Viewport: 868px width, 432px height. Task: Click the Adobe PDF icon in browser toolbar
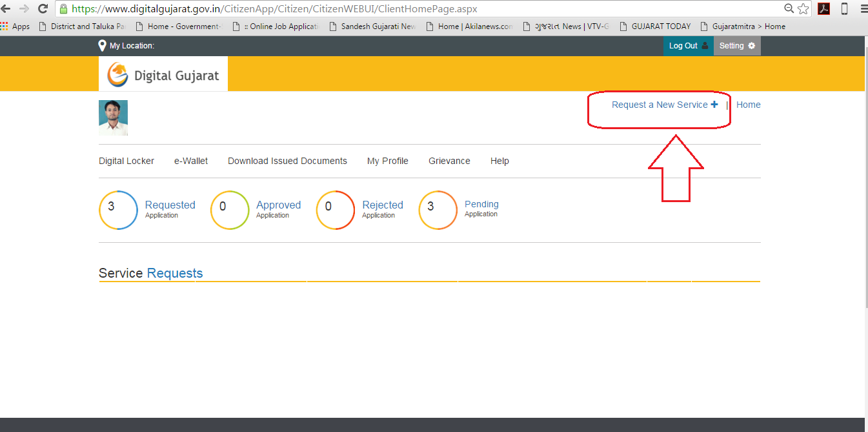tap(823, 10)
